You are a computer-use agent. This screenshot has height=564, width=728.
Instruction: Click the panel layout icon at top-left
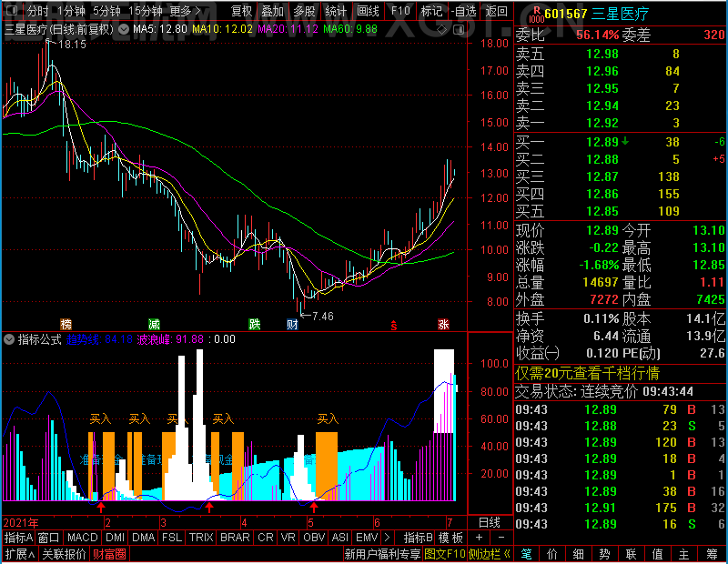pos(13,10)
